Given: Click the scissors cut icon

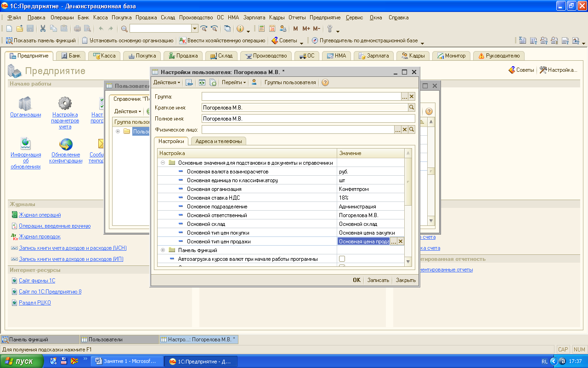Looking at the screenshot, I should click(43, 29).
